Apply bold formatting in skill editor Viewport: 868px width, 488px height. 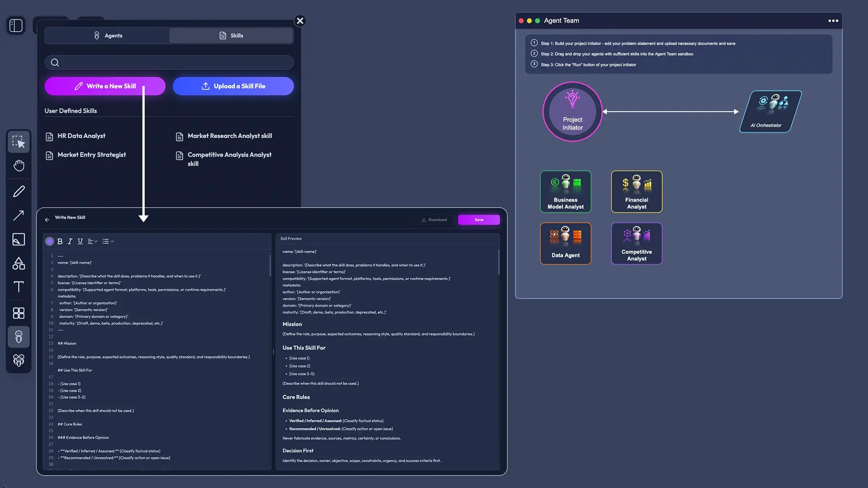click(60, 241)
